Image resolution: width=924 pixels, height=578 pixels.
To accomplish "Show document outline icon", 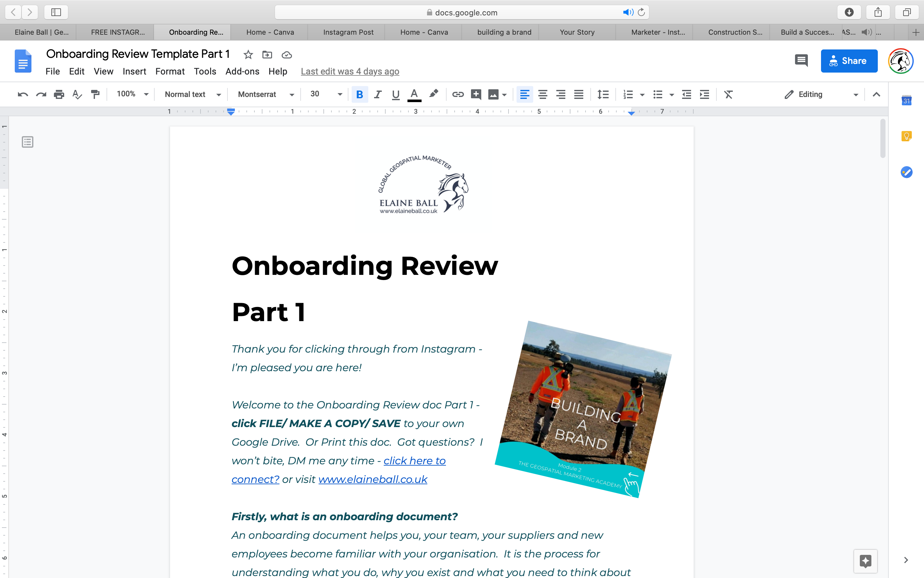I will point(28,142).
